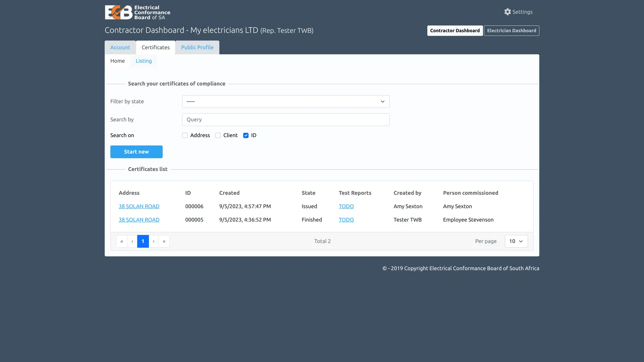Switch to the Public Profile tab
The height and width of the screenshot is (362, 644).
click(197, 47)
